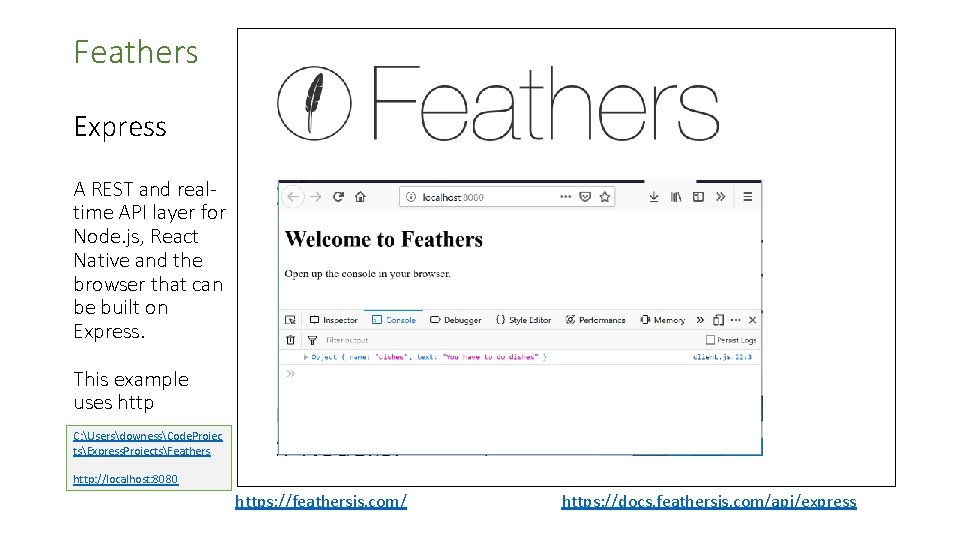Show more toolbar items chevron
Screen dimensions: 960x540
click(721, 197)
